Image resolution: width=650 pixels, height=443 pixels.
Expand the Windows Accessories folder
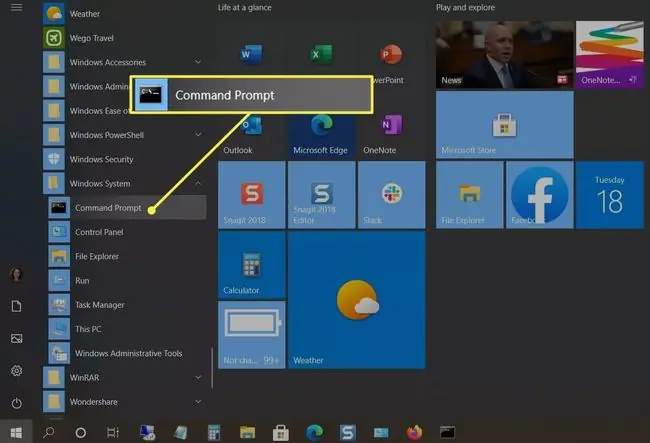coord(124,62)
